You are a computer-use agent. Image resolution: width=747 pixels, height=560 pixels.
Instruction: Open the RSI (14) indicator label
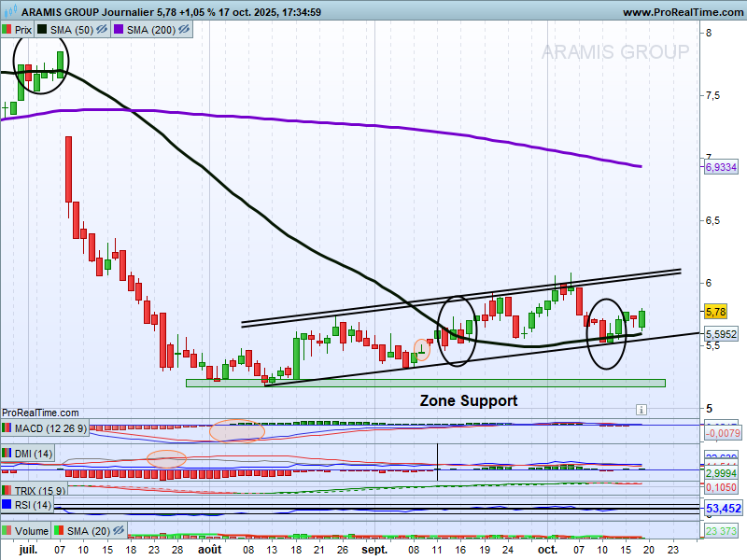pos(33,505)
